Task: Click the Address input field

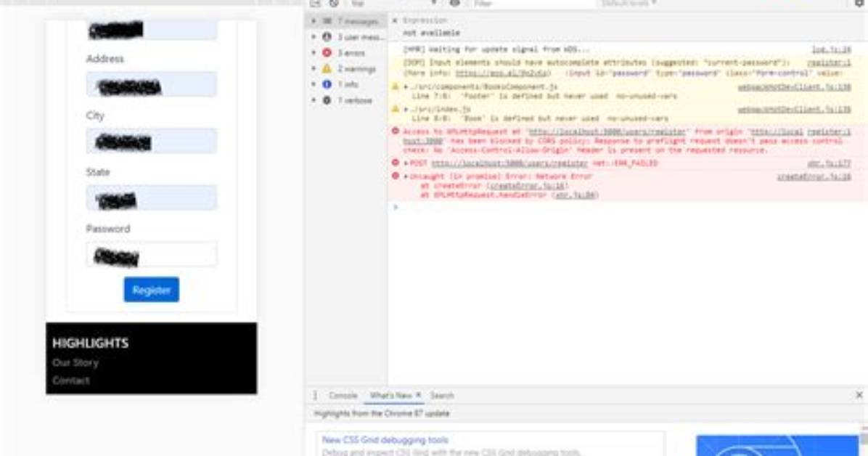Action: 151,85
